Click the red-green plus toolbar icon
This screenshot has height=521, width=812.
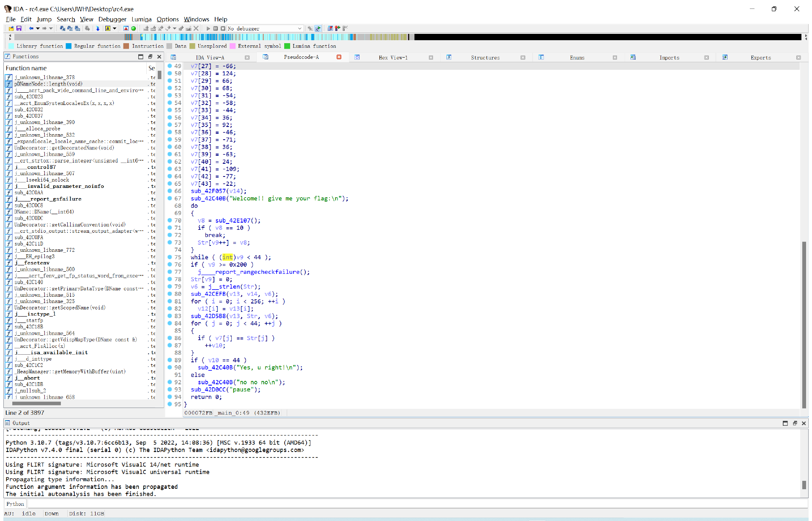click(337, 28)
